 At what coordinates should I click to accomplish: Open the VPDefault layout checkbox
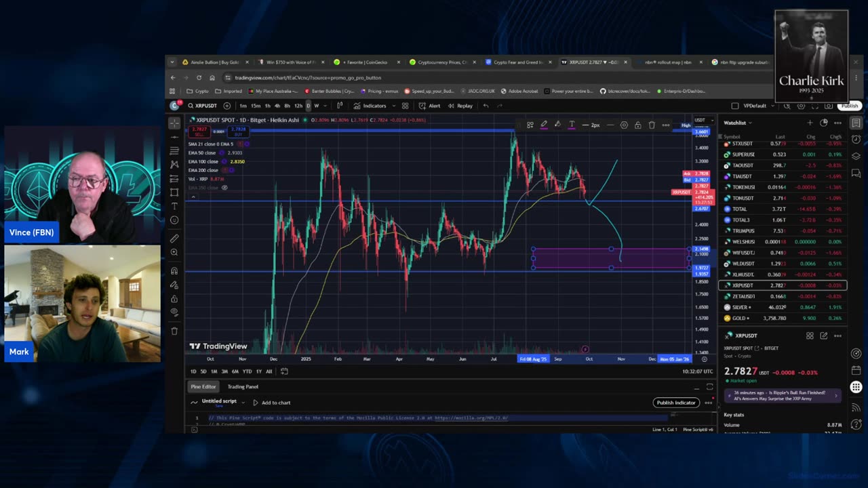(735, 106)
